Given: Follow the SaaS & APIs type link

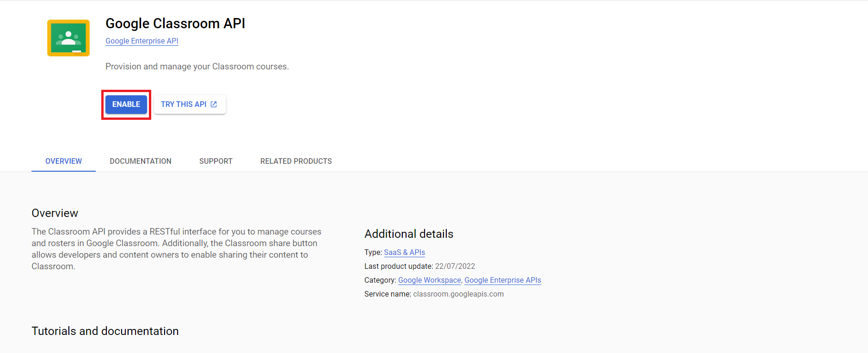Looking at the screenshot, I should click(x=405, y=252).
